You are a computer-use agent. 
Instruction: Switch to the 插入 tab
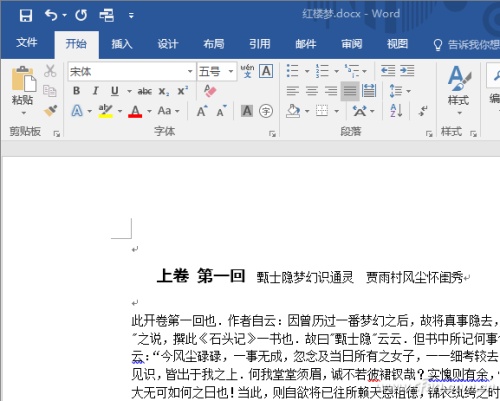(122, 43)
